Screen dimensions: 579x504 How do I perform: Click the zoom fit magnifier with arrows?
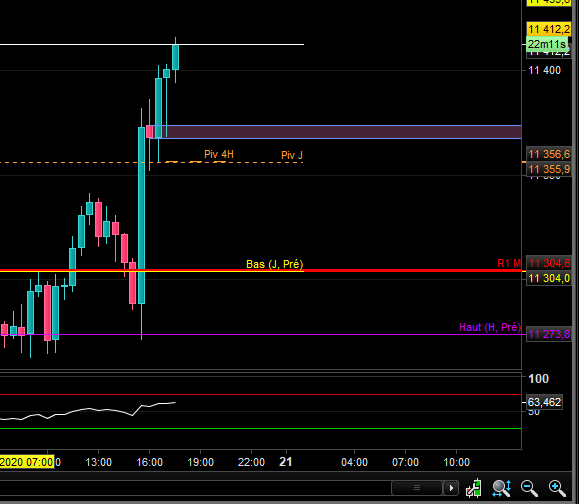coord(501,488)
